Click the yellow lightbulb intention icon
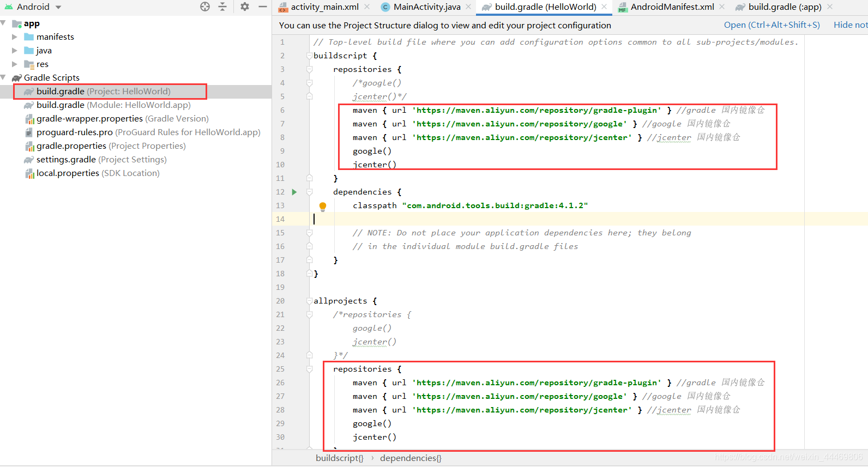Screen dimensions: 868x467 click(x=323, y=207)
